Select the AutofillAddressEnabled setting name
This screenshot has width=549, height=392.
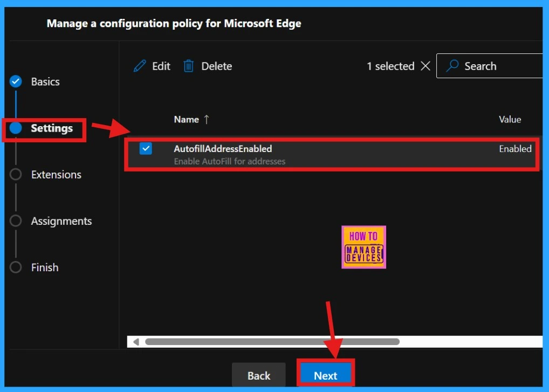tap(223, 149)
